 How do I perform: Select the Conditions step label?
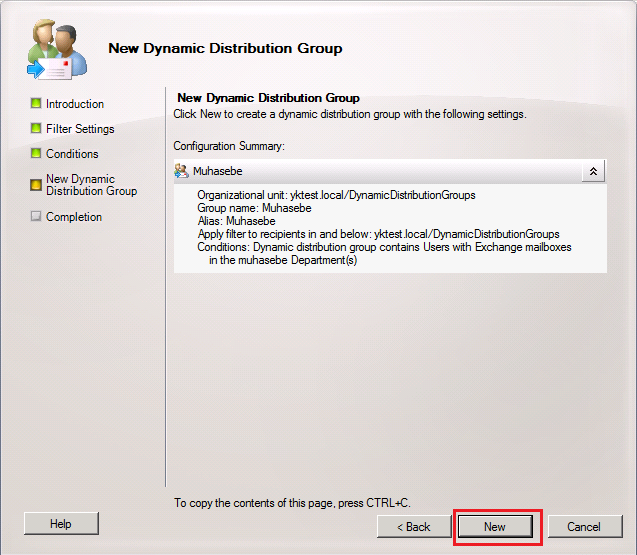[72, 154]
